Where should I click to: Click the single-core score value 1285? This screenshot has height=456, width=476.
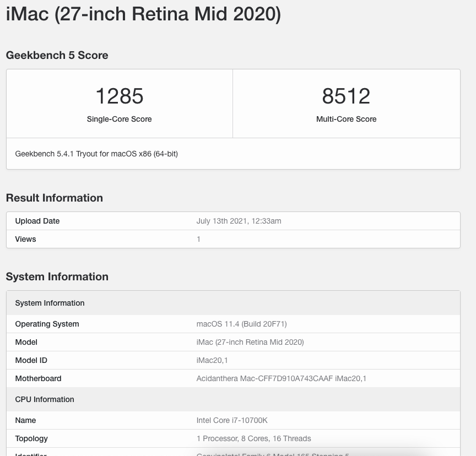click(x=120, y=96)
